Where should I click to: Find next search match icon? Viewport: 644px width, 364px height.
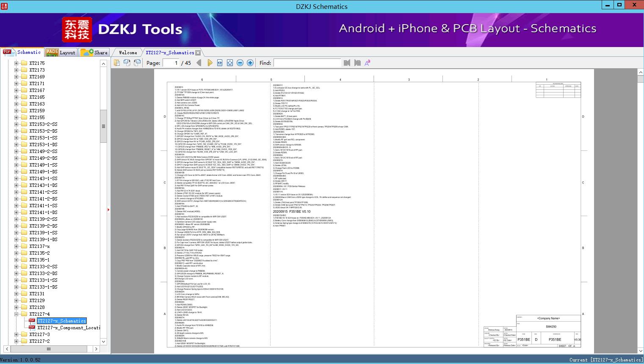pos(357,63)
